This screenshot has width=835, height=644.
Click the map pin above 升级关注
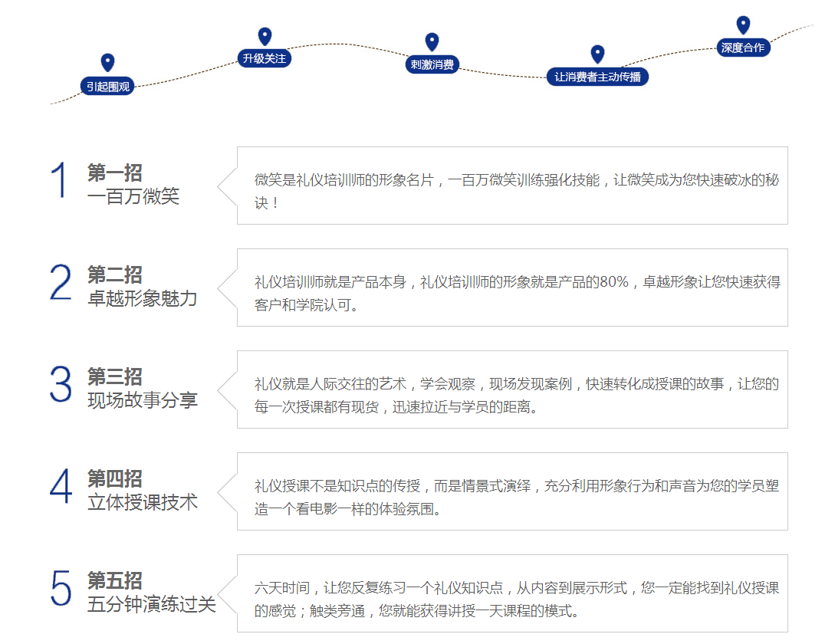coord(265,36)
